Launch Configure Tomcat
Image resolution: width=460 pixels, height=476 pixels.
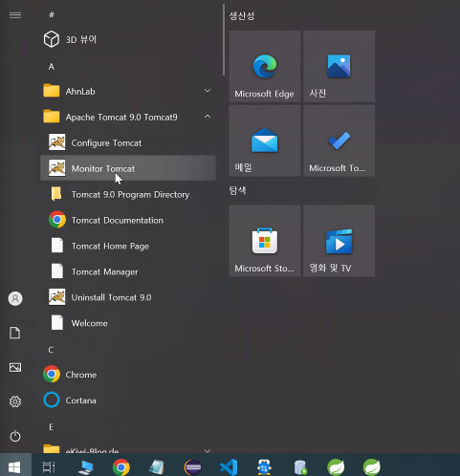[128, 142]
